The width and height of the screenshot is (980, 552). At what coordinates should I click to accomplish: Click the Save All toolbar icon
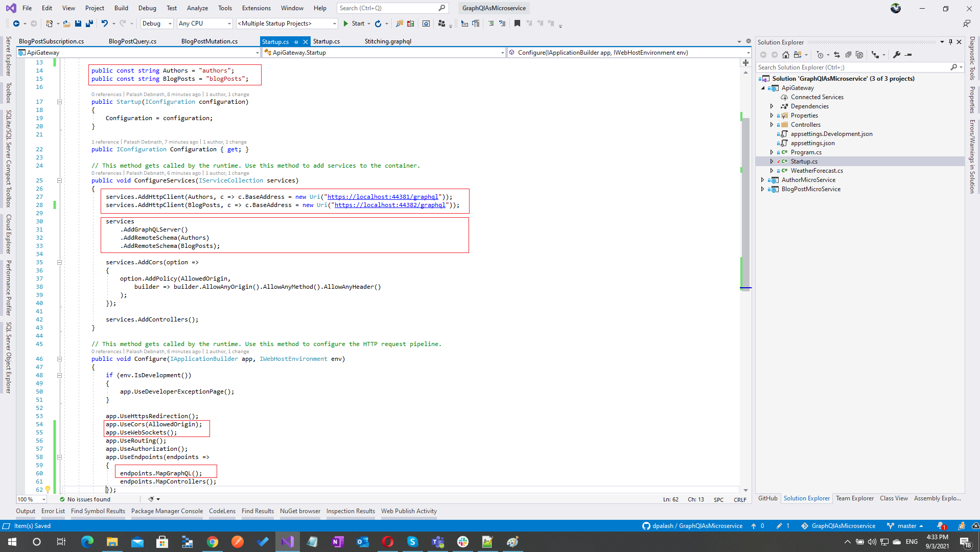(x=89, y=24)
